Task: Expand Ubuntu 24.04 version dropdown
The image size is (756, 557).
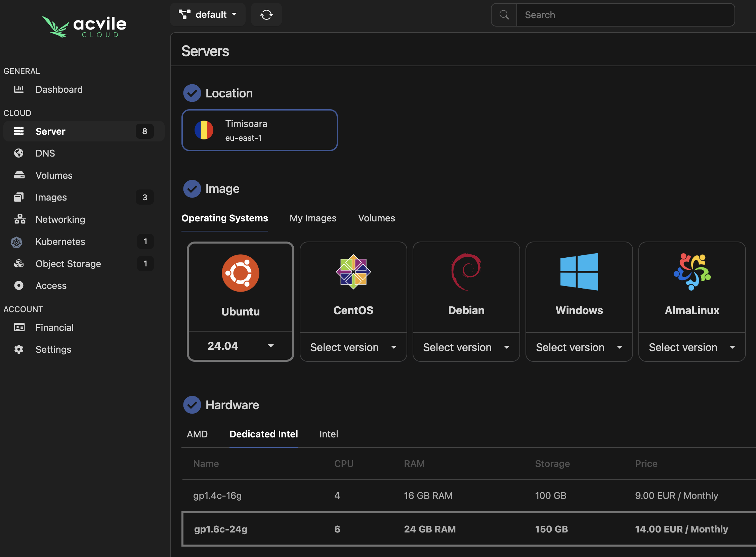Action: click(240, 346)
